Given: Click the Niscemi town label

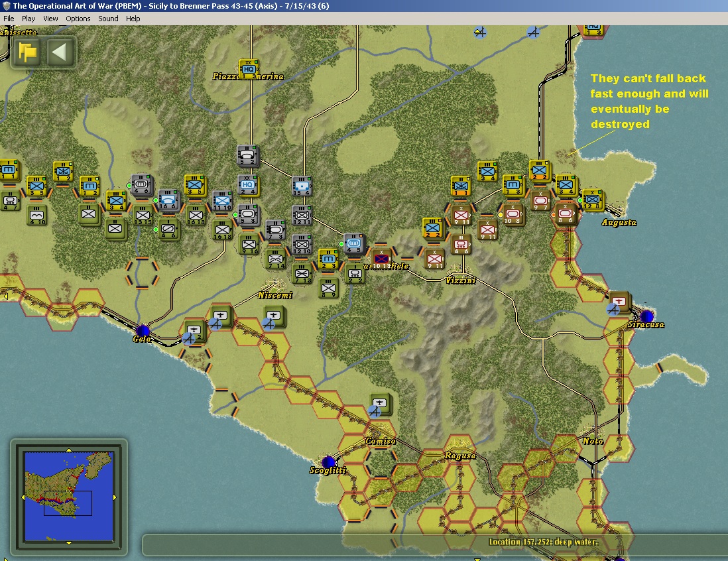Looking at the screenshot, I should pos(275,295).
